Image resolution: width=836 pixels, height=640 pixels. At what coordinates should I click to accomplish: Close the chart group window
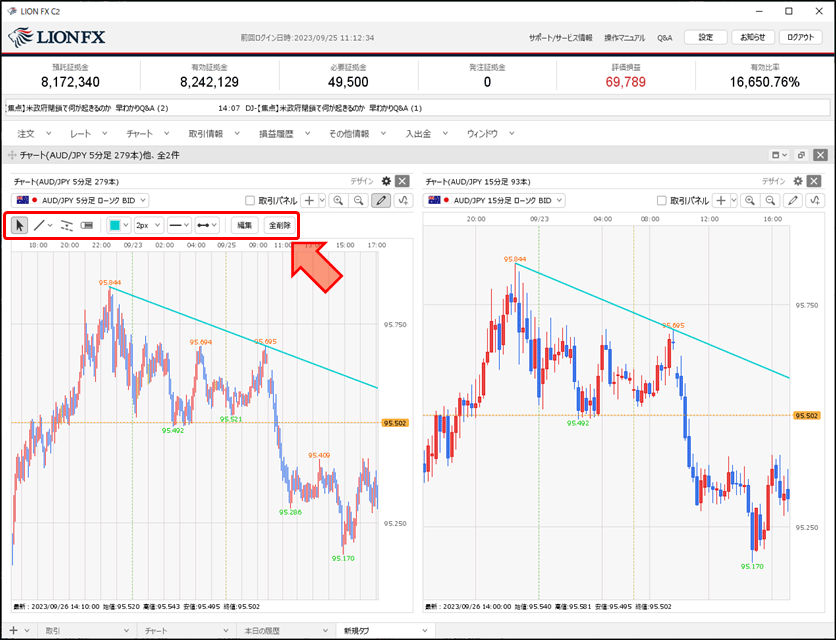coord(821,155)
